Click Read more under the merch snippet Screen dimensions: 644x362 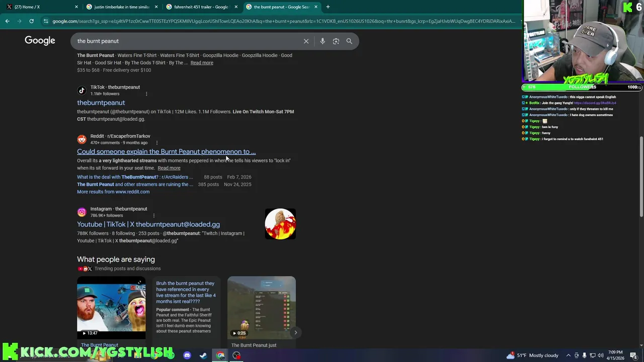pyautogui.click(x=202, y=63)
